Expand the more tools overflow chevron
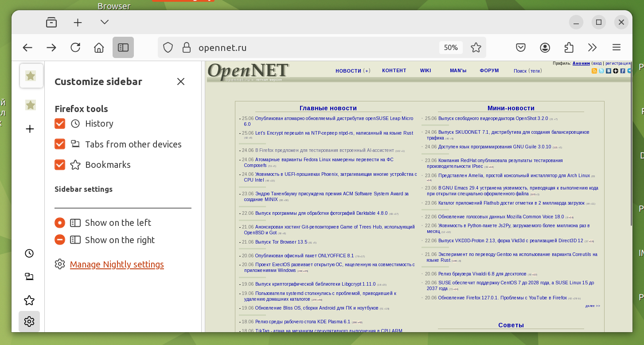 (593, 47)
